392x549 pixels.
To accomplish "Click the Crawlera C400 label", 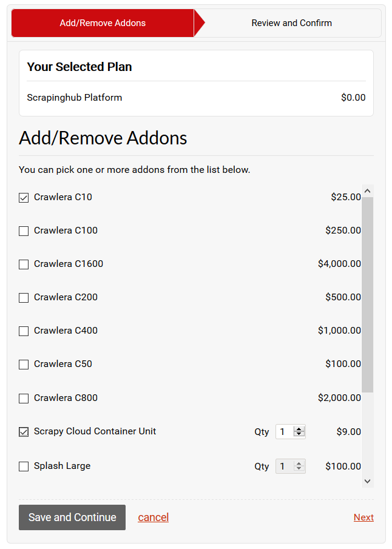I will tap(66, 330).
